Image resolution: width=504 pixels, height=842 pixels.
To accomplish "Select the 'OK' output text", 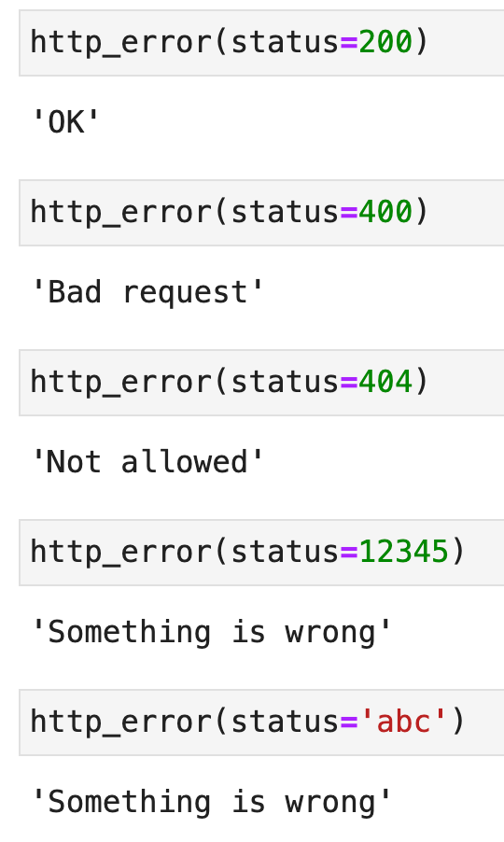I will (x=65, y=122).
